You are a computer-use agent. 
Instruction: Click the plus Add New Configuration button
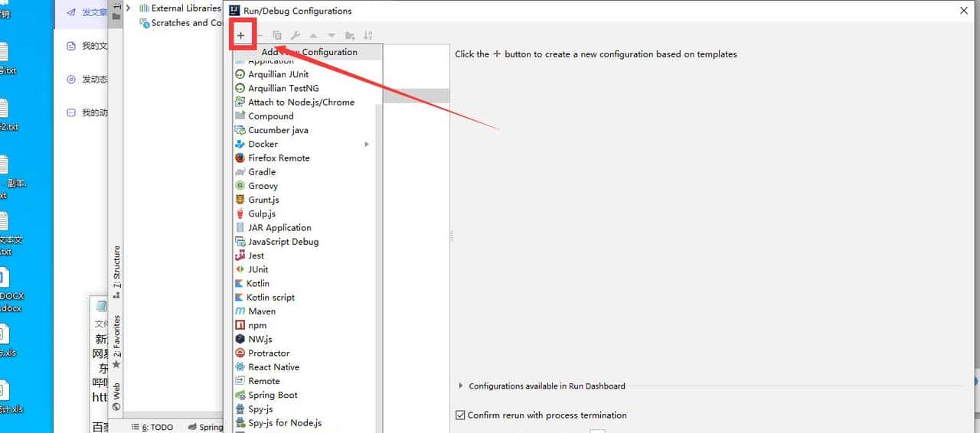[240, 35]
